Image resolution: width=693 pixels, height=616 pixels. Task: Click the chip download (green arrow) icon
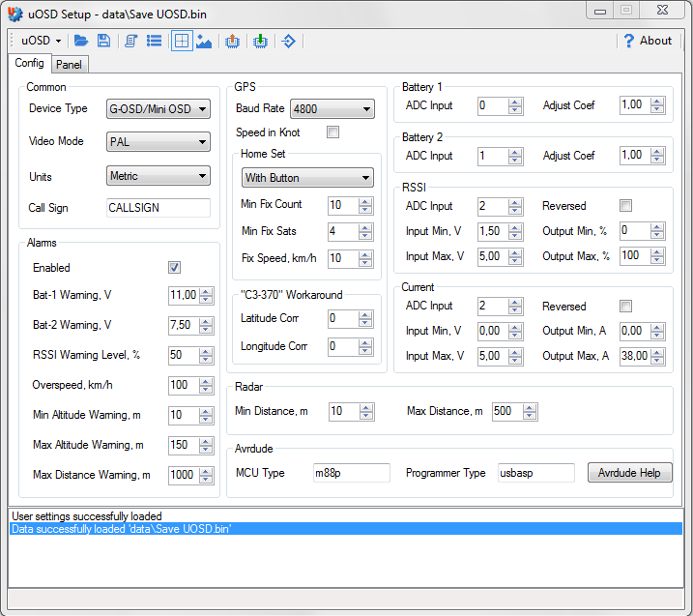(260, 41)
